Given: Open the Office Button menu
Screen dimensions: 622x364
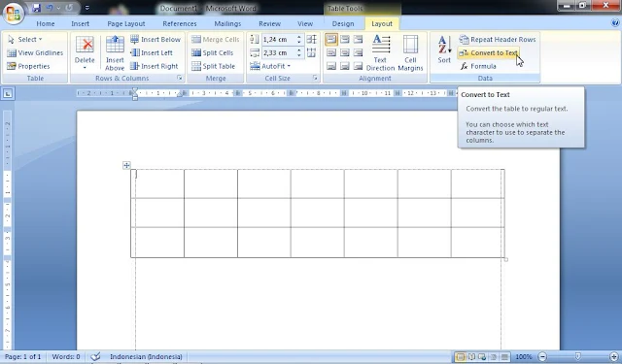Looking at the screenshot, I should point(13,13).
